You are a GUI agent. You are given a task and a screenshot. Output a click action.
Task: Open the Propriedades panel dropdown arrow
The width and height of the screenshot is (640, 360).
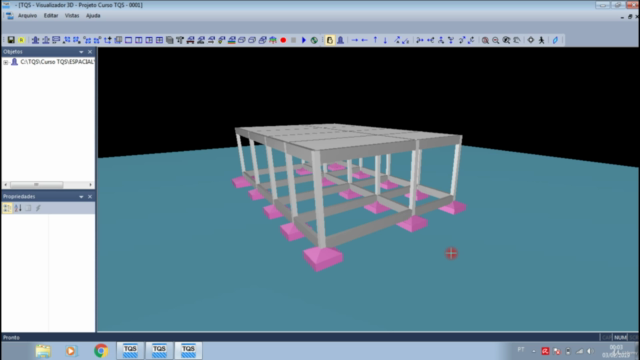[x=81, y=197]
